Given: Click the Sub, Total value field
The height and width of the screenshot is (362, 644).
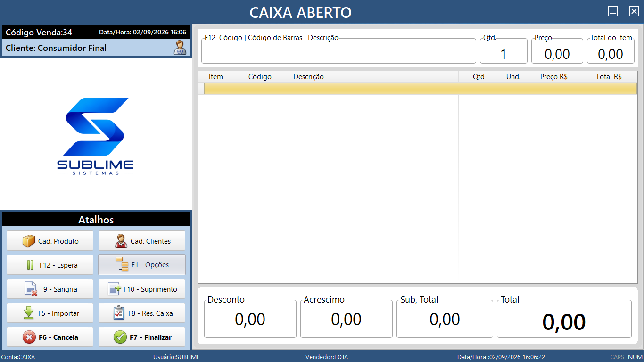Looking at the screenshot, I should 445,320.
